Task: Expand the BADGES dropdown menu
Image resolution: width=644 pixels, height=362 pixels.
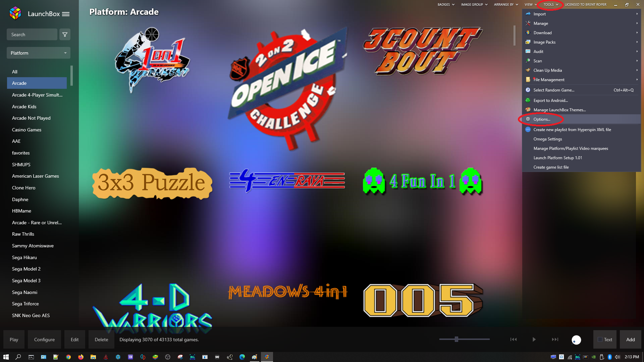Action: (444, 4)
